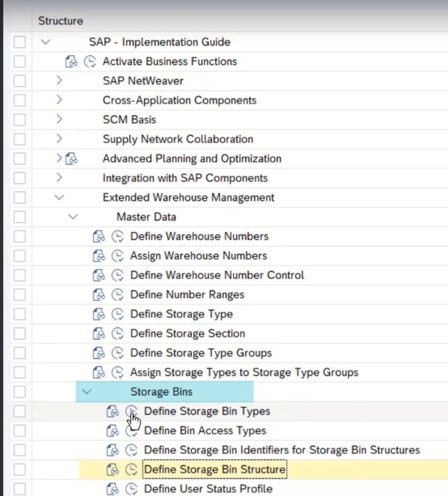Execute Define Storage Type activity clock icon

point(117,314)
